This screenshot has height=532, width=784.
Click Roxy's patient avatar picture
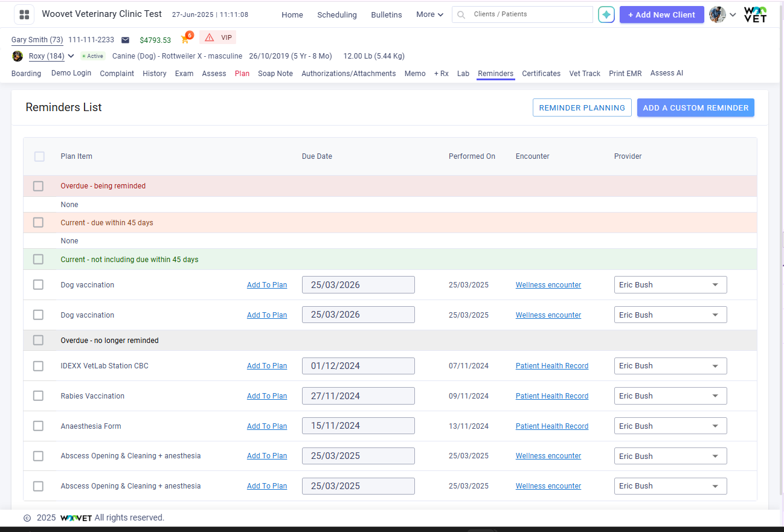18,56
